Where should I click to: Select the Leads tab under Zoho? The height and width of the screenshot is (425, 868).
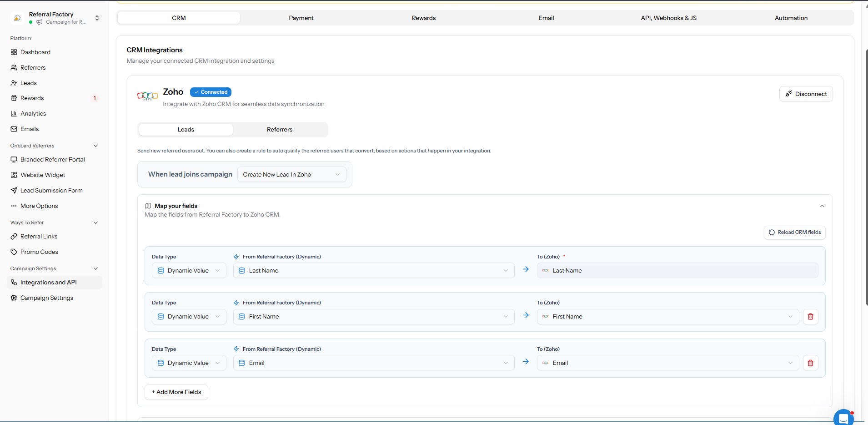tap(186, 130)
